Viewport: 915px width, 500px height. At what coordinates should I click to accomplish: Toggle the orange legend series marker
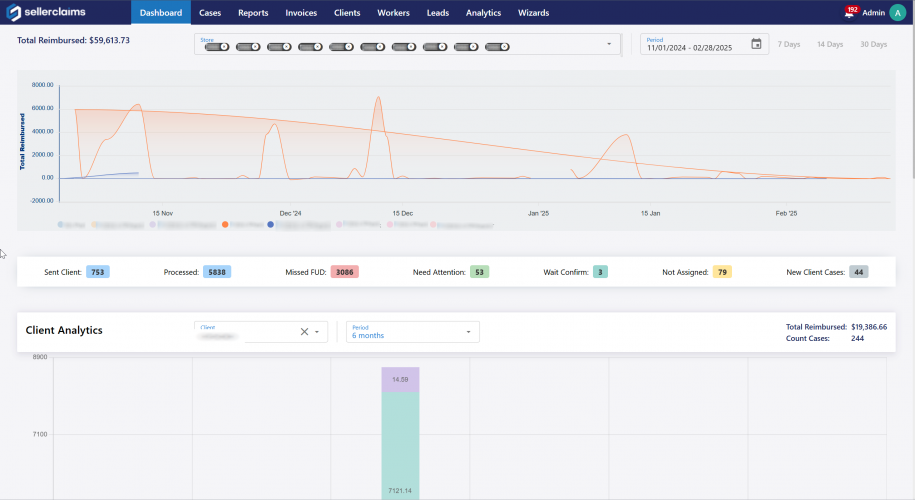225,226
